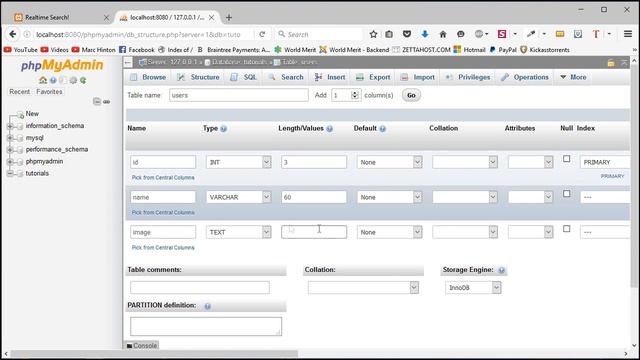Click the Default column help icon

pos(382,129)
